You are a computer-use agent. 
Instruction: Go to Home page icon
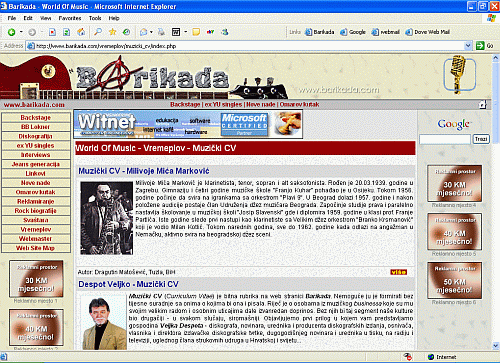click(81, 32)
